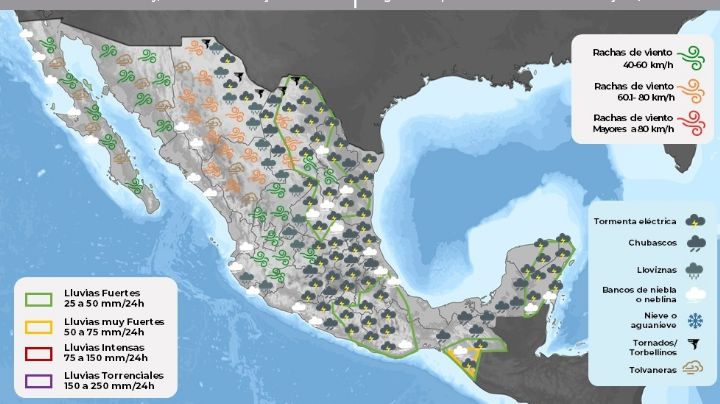Click the green wind gust legend icon
This screenshot has width=720, height=404.
pyautogui.click(x=692, y=58)
